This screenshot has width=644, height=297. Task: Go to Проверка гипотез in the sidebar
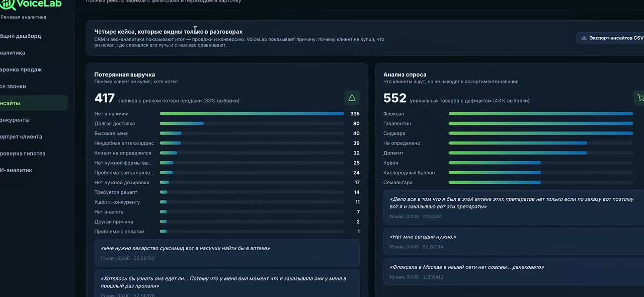point(23,154)
